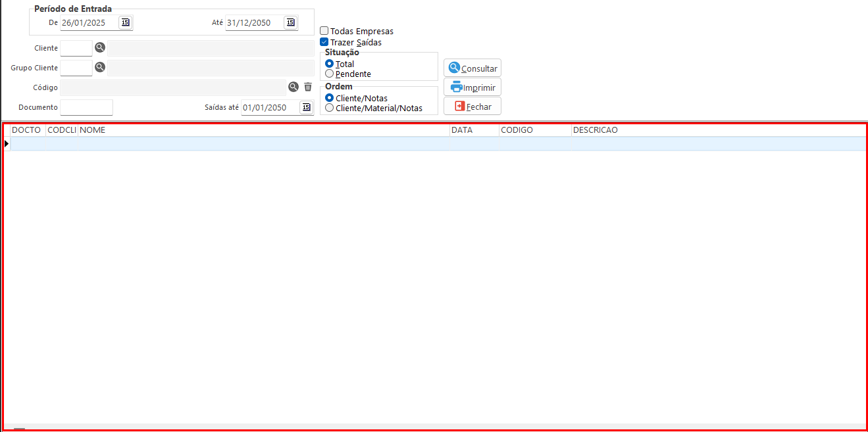This screenshot has width=868, height=432.
Task: Open calendar picker for the De date
Action: tap(125, 22)
